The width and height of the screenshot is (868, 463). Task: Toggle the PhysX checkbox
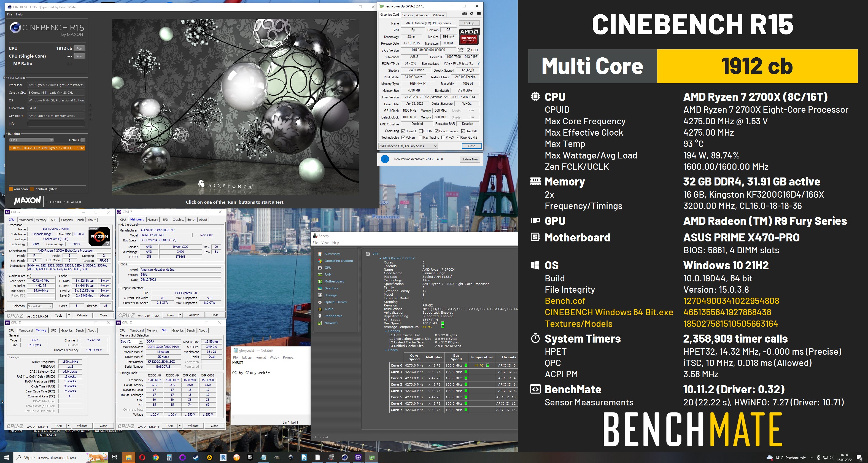(443, 138)
